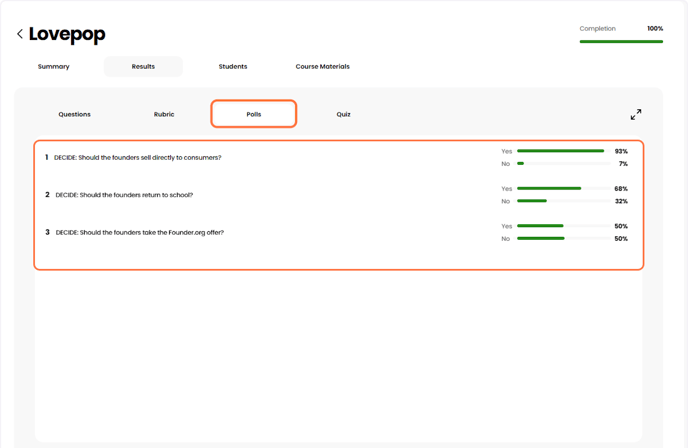
Task: Click the back arrow beside Lovepop
Action: pos(20,34)
